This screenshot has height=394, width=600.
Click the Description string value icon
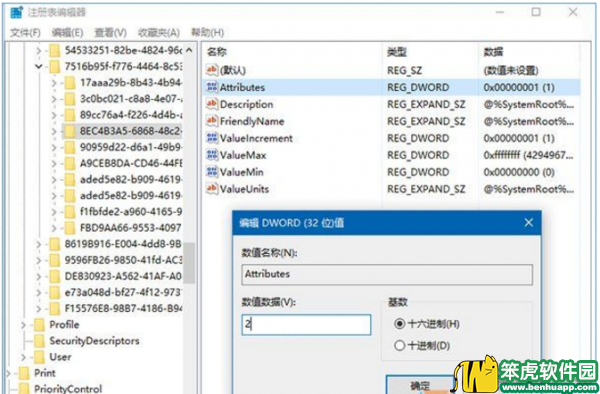tap(212, 104)
